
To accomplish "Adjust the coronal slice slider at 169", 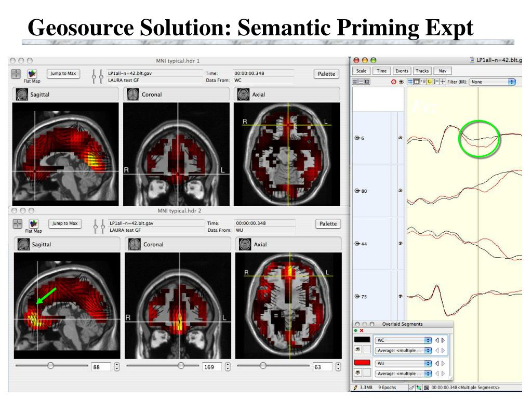I will [181, 365].
